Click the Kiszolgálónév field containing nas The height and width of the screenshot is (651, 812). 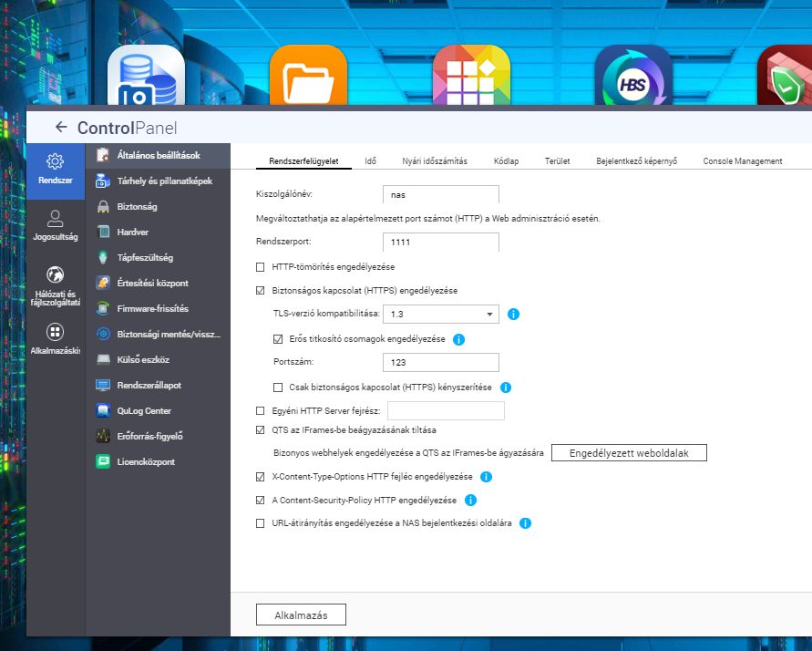pyautogui.click(x=441, y=195)
